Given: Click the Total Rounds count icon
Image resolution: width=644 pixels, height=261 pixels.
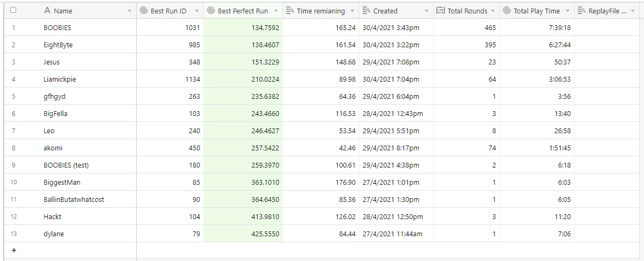Looking at the screenshot, I should [x=441, y=11].
